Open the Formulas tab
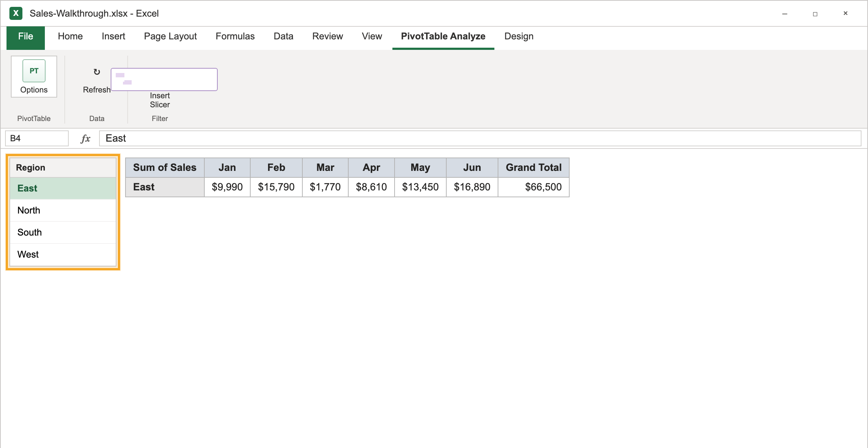The width and height of the screenshot is (868, 448). [235, 36]
